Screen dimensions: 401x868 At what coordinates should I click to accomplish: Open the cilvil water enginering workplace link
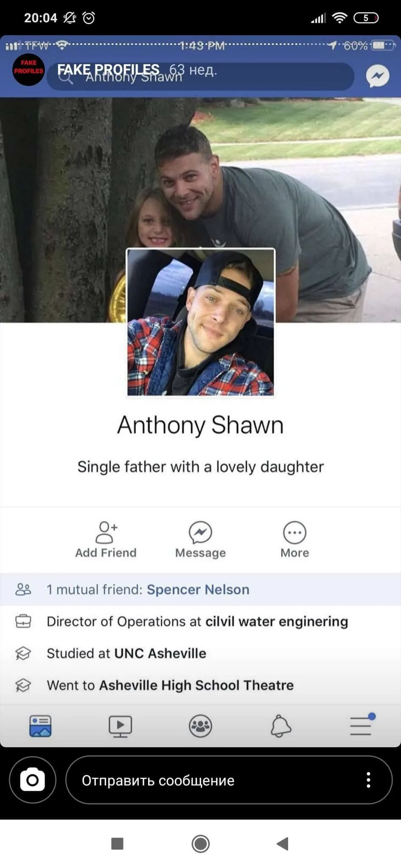pos(277,621)
